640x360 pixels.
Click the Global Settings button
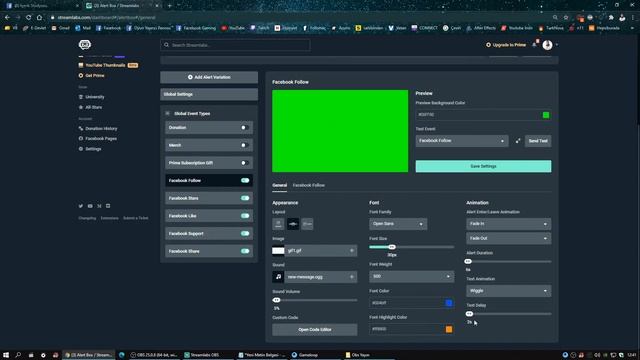[209, 94]
